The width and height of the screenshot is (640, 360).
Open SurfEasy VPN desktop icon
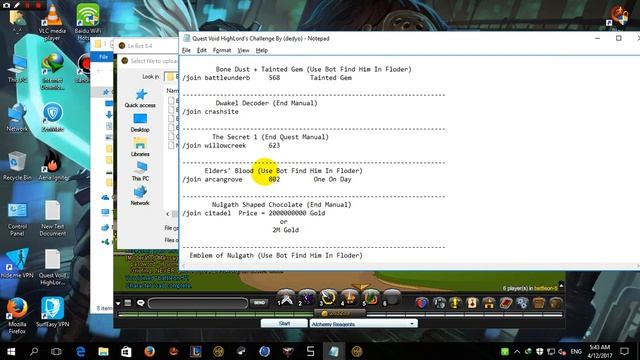point(53,312)
